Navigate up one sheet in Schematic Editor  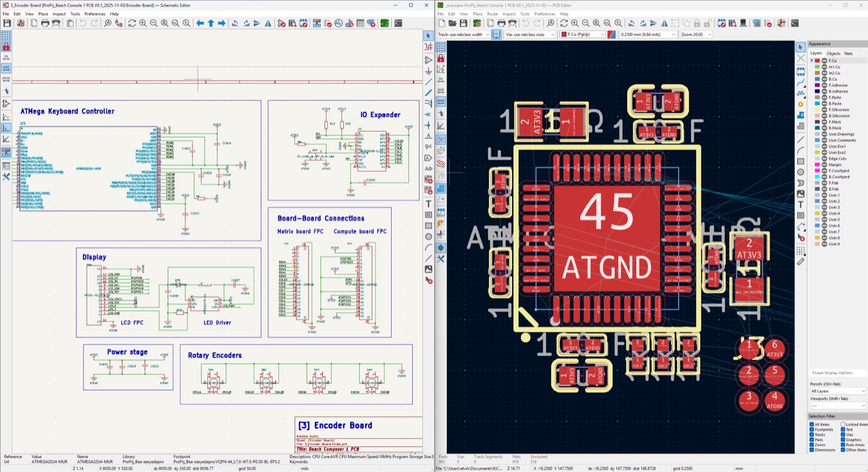point(211,23)
